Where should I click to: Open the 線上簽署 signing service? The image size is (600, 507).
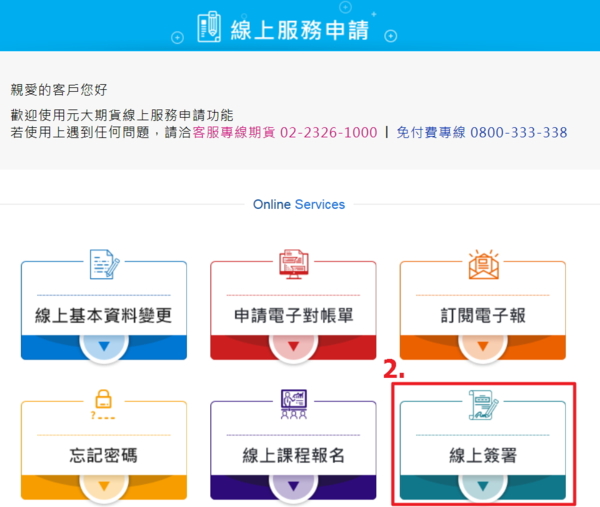coord(483,457)
